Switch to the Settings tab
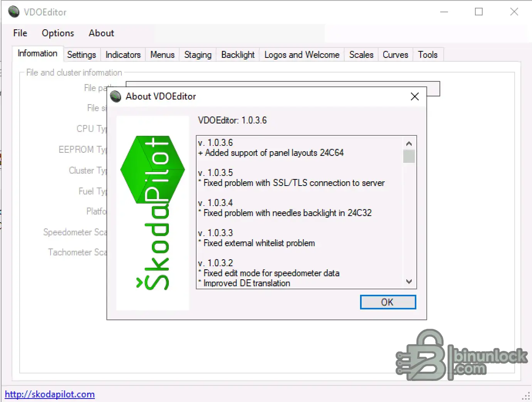This screenshot has width=532, height=402. tap(81, 55)
